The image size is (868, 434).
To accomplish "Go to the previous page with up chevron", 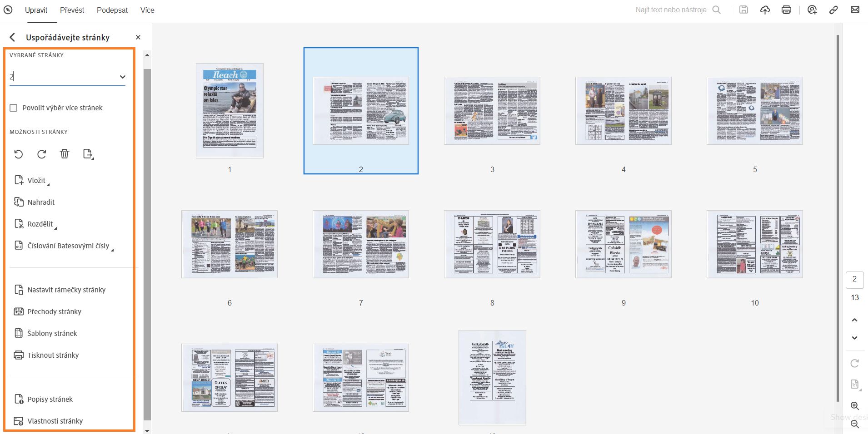I will pos(854,320).
